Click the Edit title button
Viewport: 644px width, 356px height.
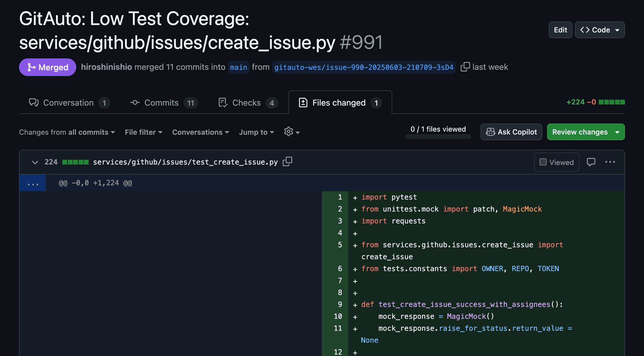point(560,30)
